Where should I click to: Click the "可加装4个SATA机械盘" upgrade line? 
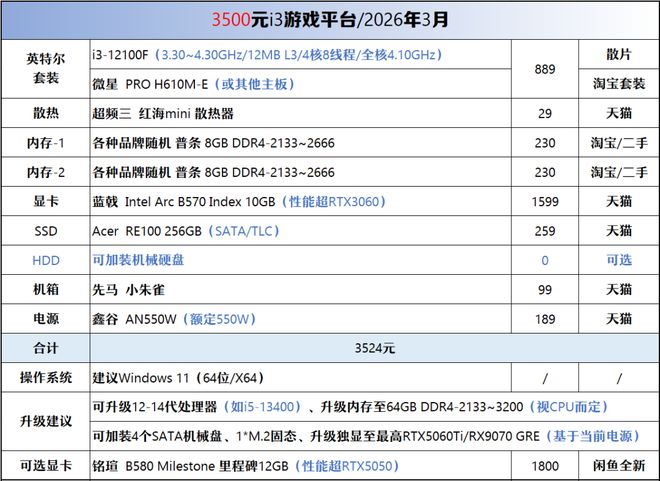[375, 436]
